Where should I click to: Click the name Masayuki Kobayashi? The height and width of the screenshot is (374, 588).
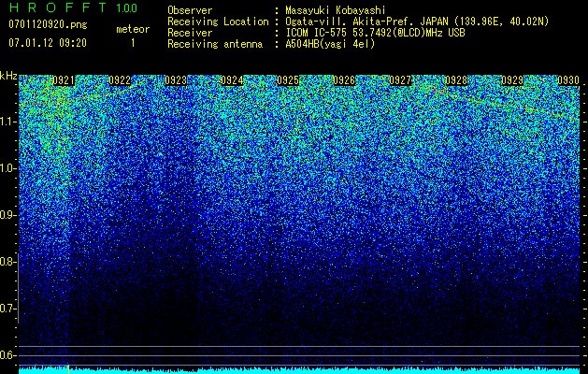(336, 10)
